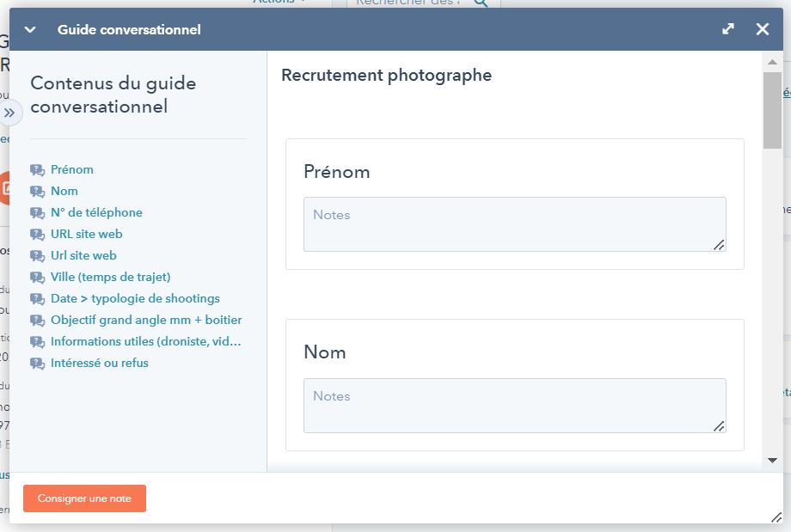
Task: Collapse the Guide conversationnel panel chevron
Action: 30,29
